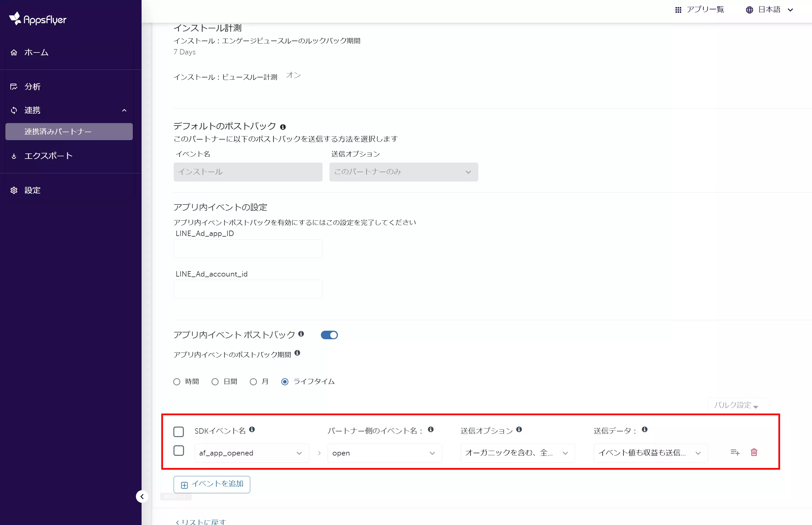Collapse sidebar with left arrow button
The height and width of the screenshot is (525, 812).
(x=142, y=496)
